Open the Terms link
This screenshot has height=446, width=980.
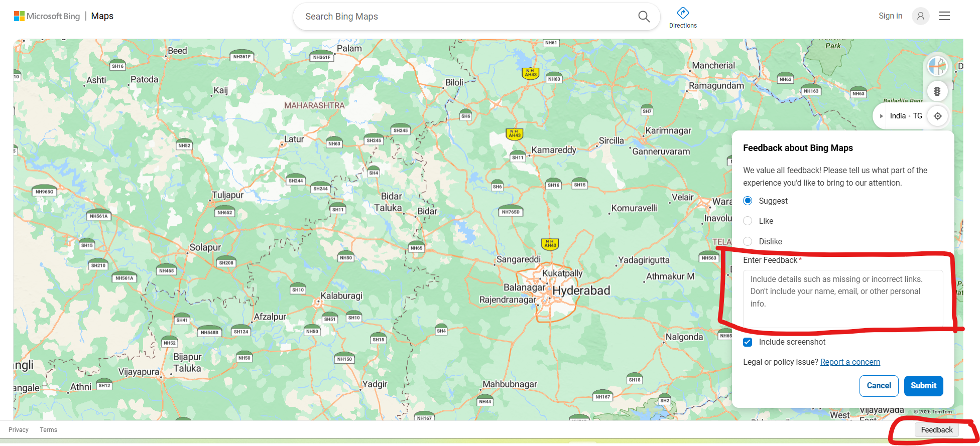(x=49, y=430)
